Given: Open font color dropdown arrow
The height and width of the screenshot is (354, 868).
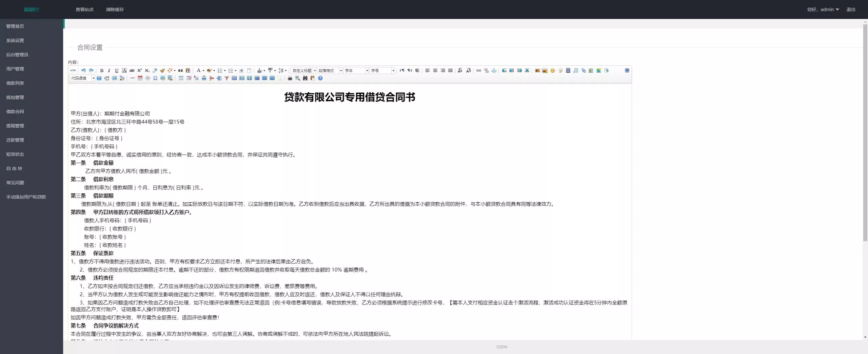Looking at the screenshot, I should [203, 71].
